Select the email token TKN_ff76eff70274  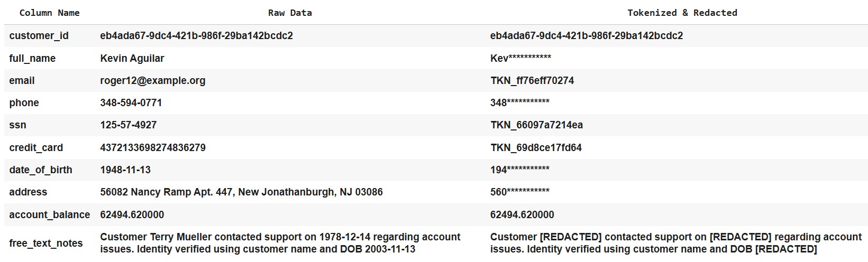(x=532, y=81)
